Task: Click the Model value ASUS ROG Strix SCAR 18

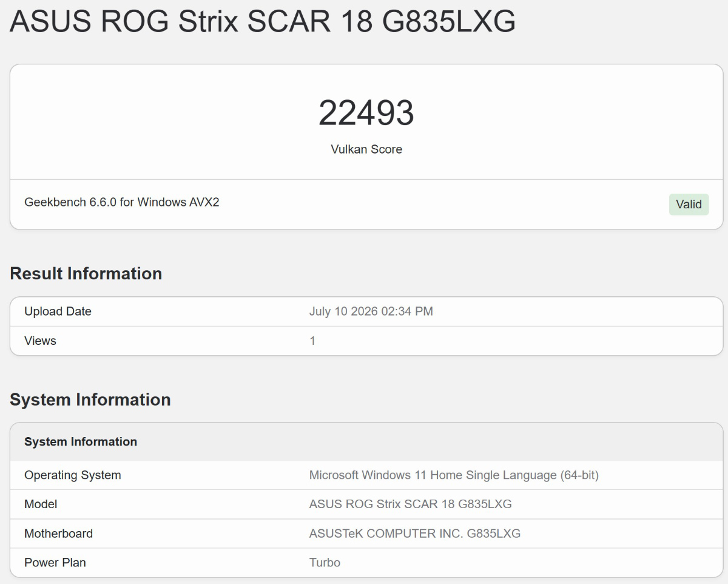Action: click(410, 504)
